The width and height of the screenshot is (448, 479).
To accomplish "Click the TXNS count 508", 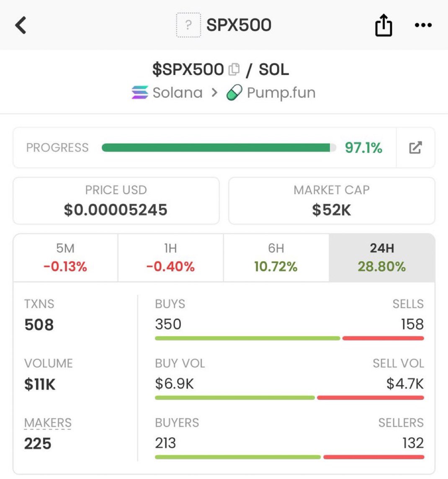I will [x=39, y=324].
